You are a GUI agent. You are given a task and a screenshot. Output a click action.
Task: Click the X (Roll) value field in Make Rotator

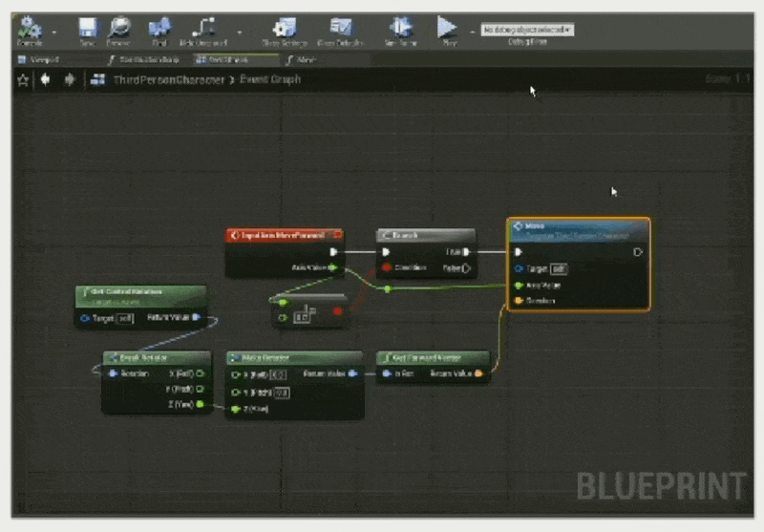(279, 374)
